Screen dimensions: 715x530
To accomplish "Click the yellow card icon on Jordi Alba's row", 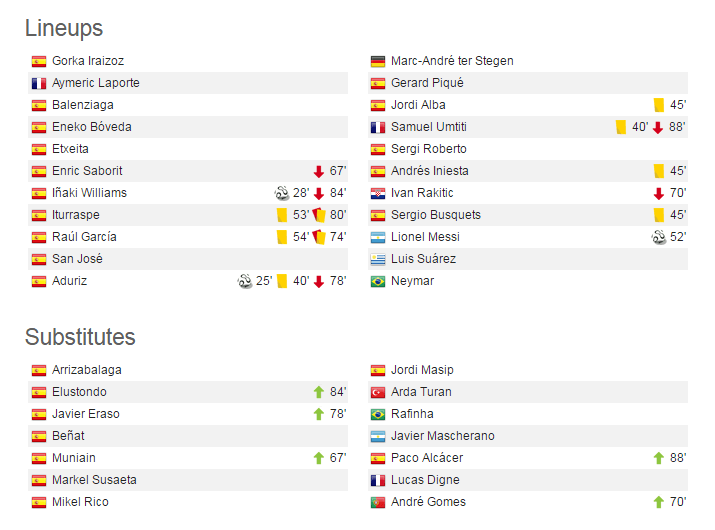I will coord(658,105).
